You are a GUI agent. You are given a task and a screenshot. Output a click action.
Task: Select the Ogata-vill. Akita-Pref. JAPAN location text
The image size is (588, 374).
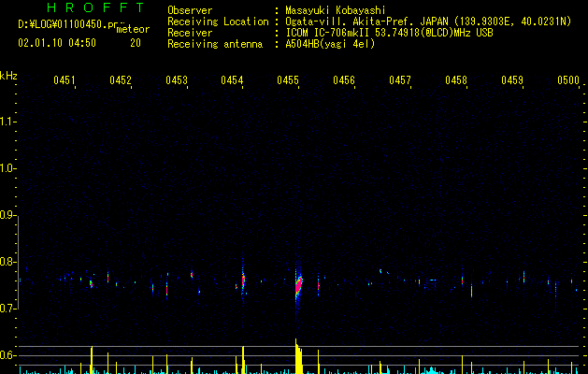(428, 22)
